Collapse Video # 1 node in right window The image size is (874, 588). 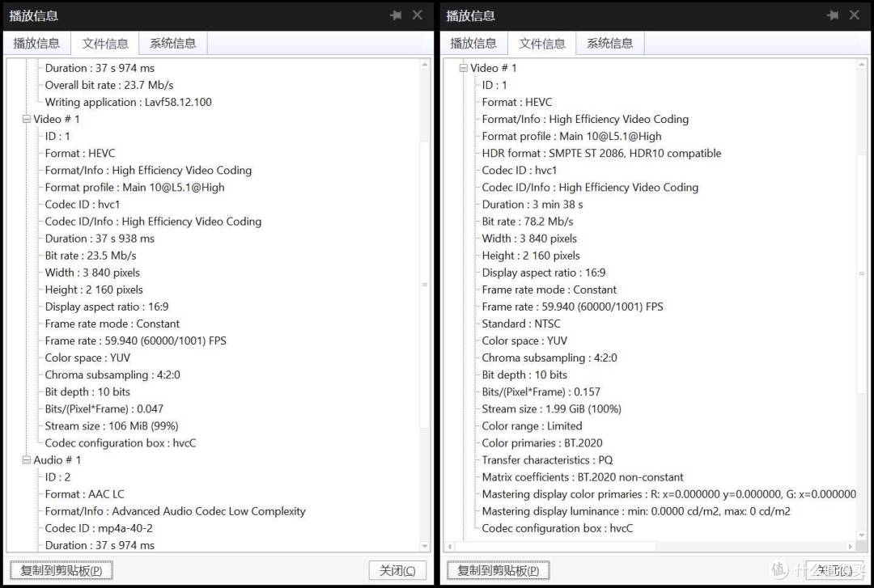[463, 69]
